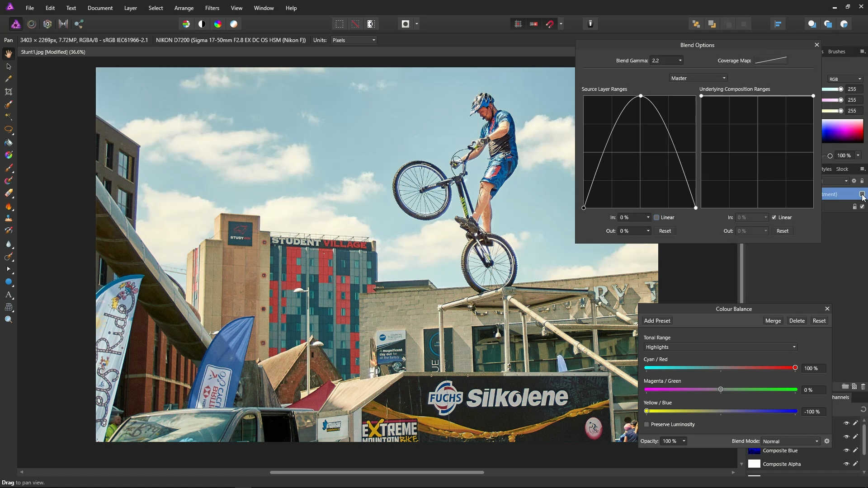Expand the Blend Mode Normal dropdown
Screen dimensions: 868x488
pyautogui.click(x=790, y=441)
